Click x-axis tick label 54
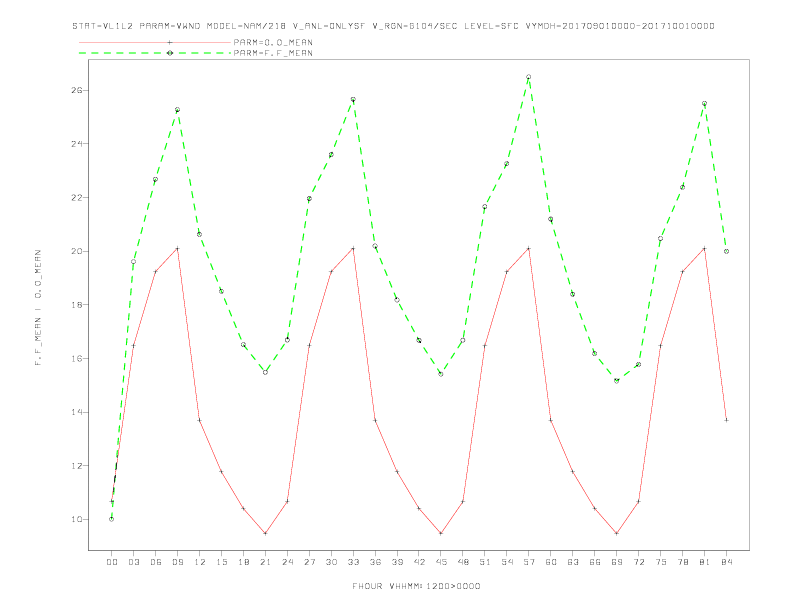Viewport: 792px width, 612px height. 507,562
